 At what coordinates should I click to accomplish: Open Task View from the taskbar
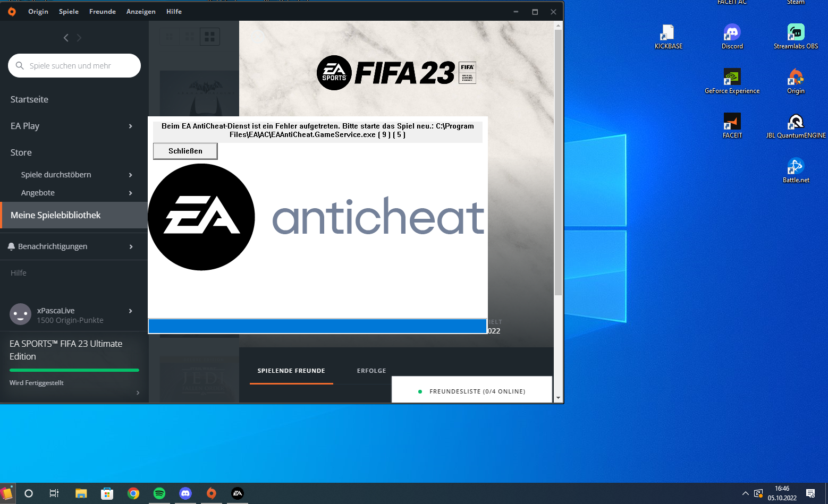click(54, 493)
